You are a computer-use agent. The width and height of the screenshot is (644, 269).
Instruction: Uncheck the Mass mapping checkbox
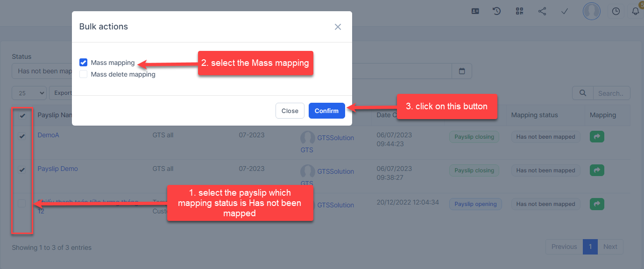pos(84,63)
